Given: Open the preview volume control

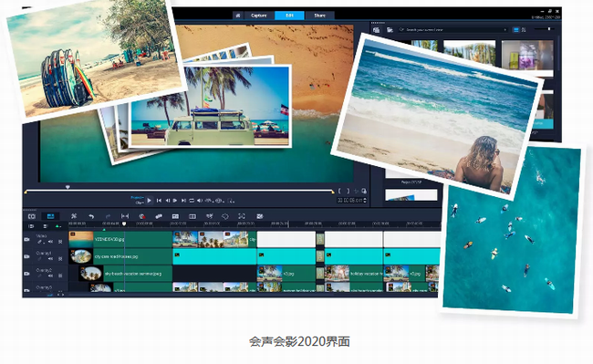Looking at the screenshot, I should pos(200,201).
